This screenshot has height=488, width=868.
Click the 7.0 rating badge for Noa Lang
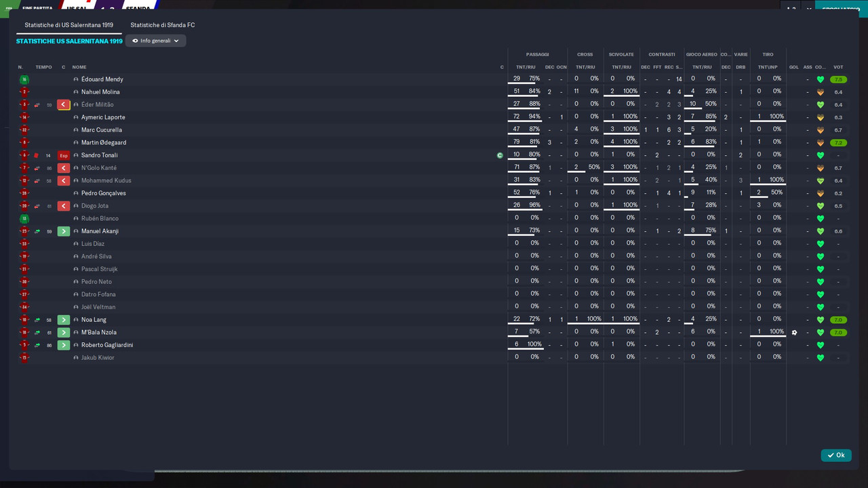[x=838, y=320]
